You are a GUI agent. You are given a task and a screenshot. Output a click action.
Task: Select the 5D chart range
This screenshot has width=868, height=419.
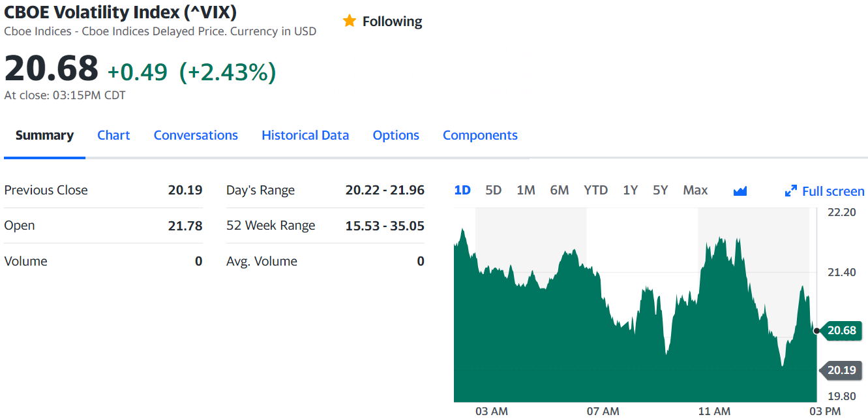(x=494, y=190)
